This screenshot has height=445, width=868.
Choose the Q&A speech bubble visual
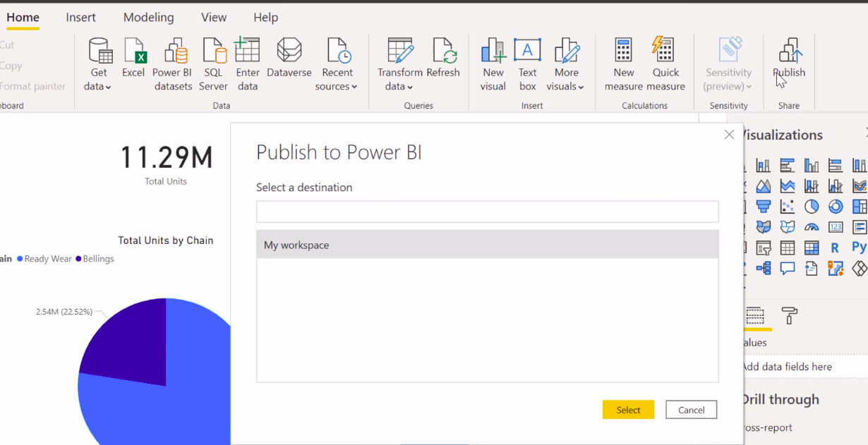788,268
